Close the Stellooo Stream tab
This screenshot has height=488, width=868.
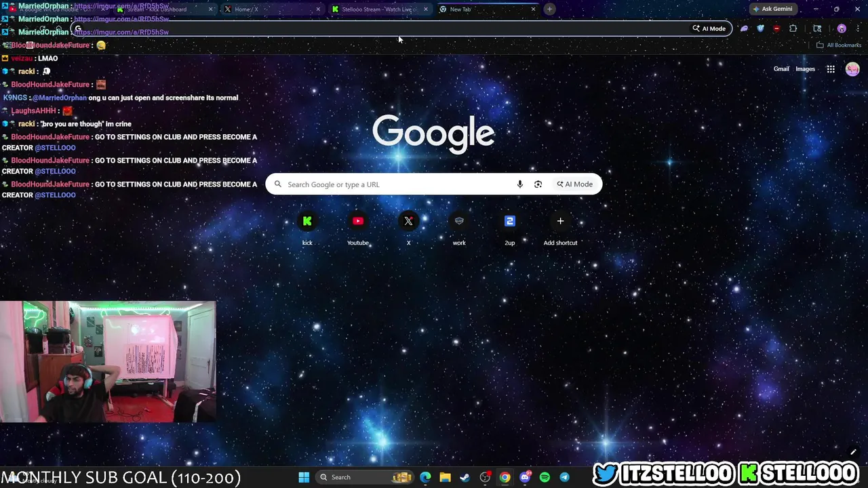(x=426, y=9)
